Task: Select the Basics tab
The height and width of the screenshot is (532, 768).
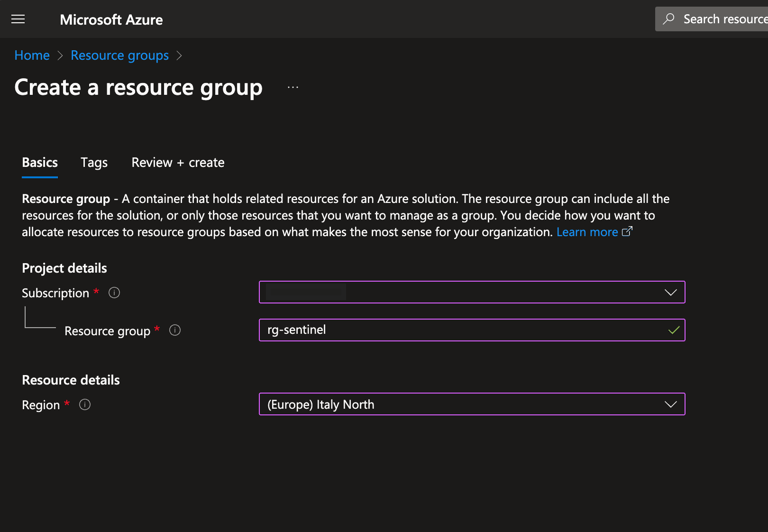Action: tap(40, 163)
